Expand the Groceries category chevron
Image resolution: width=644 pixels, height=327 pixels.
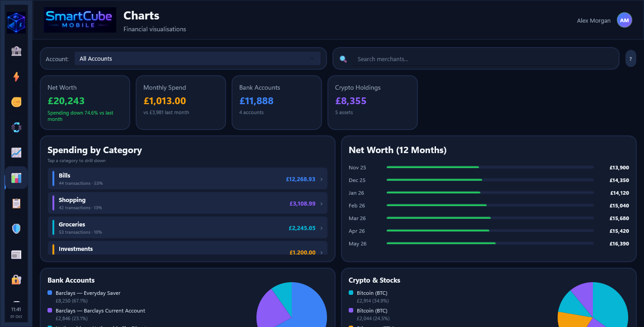(x=322, y=228)
